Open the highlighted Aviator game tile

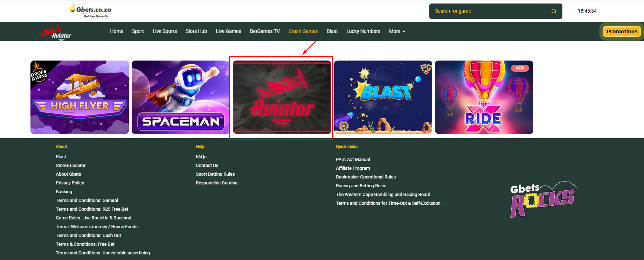(282, 97)
